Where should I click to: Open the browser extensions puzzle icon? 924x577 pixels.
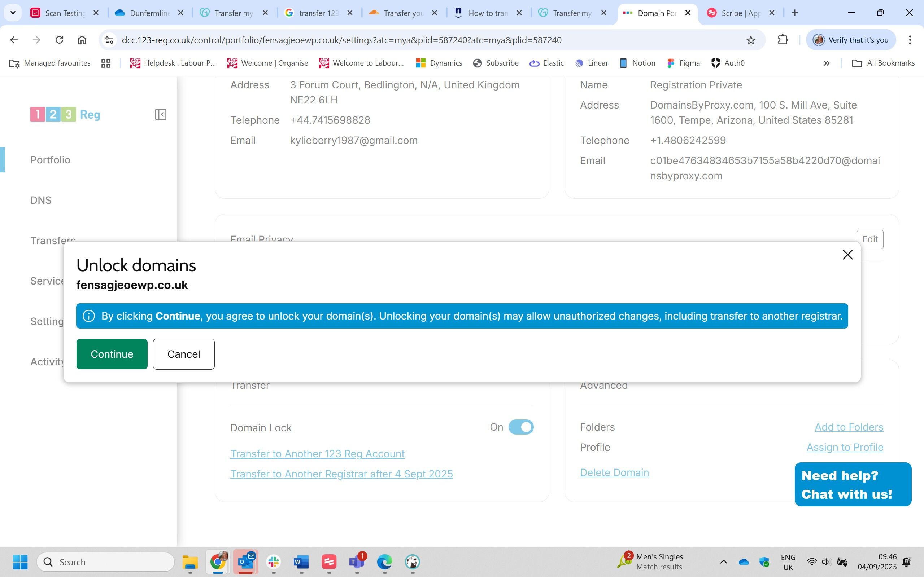[x=783, y=40]
